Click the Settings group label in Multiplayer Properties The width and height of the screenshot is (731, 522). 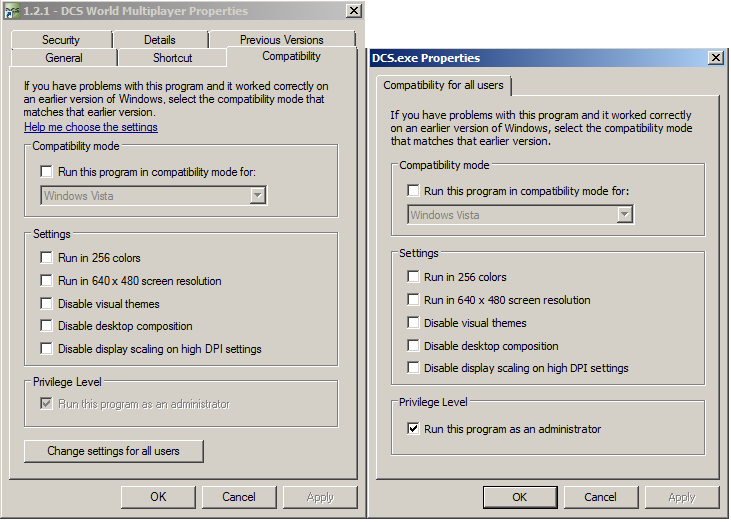[x=52, y=234]
